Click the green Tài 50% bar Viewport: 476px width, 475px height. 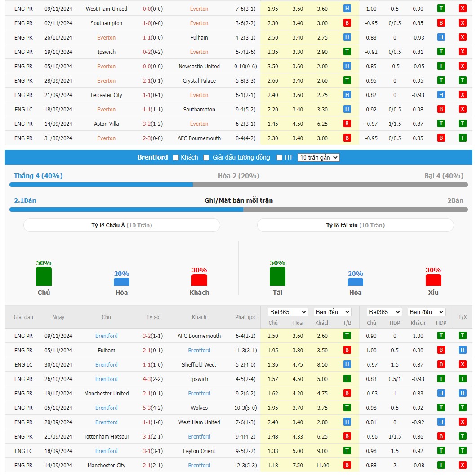(277, 276)
